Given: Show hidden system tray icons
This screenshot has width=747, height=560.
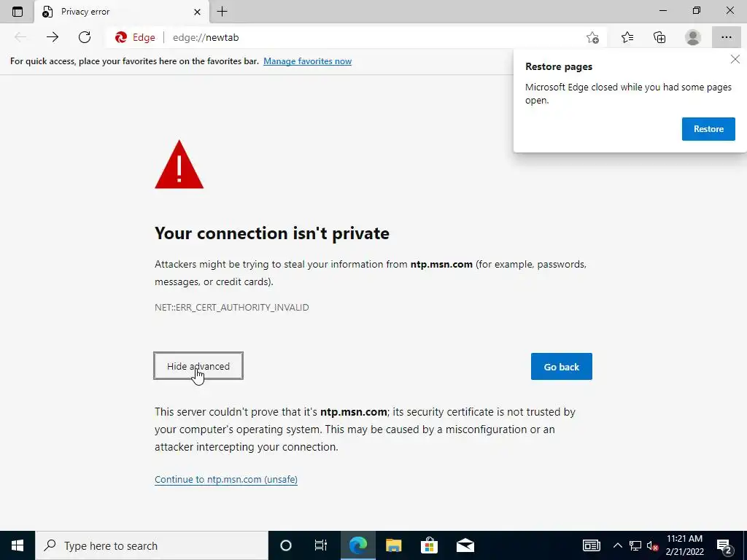Looking at the screenshot, I should (x=617, y=545).
